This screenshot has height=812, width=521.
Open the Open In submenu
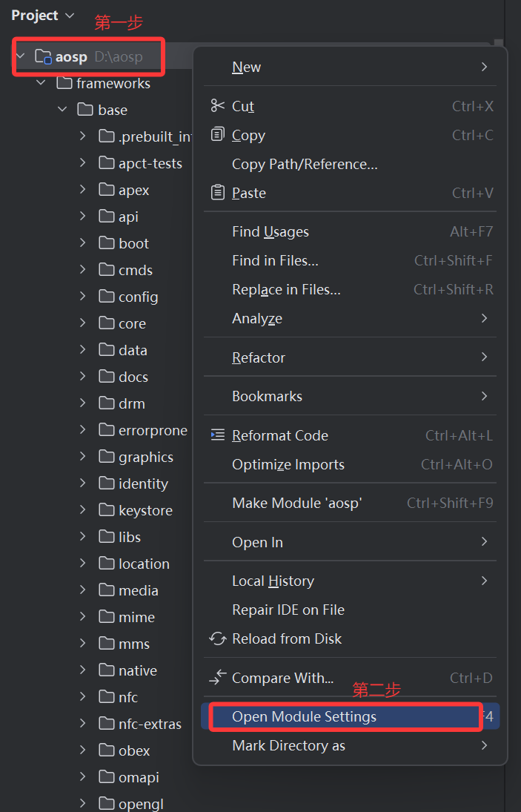click(351, 542)
